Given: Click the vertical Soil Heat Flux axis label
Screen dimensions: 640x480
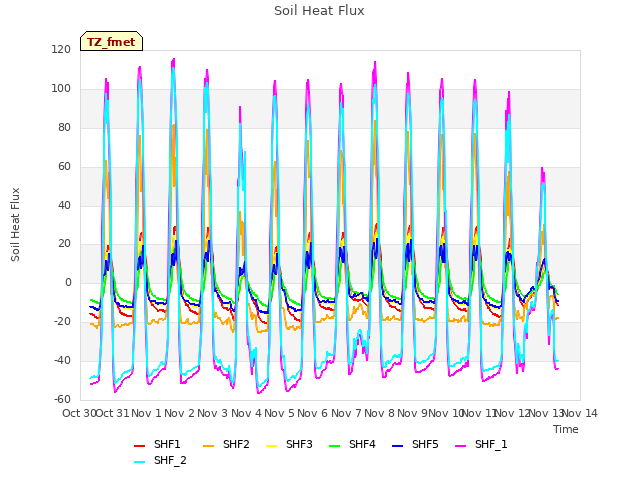Looking at the screenshot, I should 15,224.
